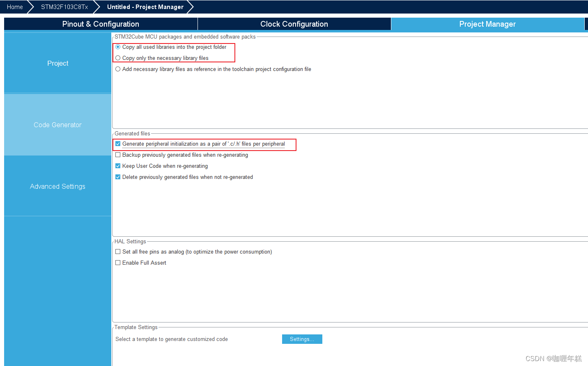Viewport: 588px width, 366px height.
Task: Click the template Settings... button
Action: click(x=302, y=339)
